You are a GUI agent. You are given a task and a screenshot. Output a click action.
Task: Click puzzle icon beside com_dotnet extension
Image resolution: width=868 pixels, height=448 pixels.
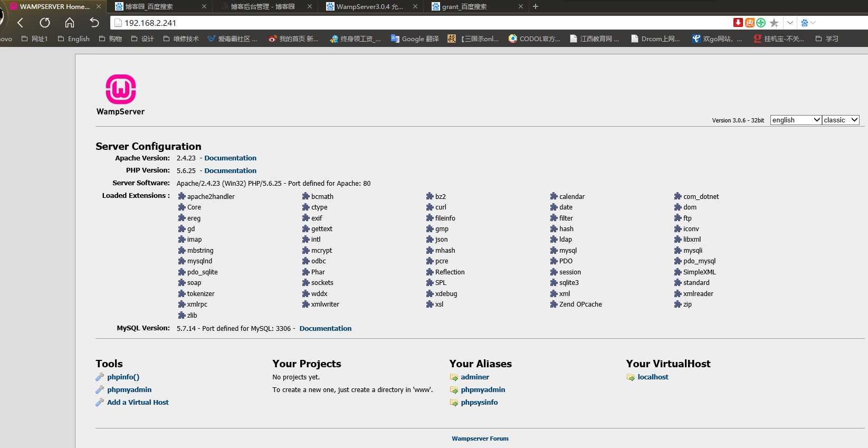tap(678, 196)
